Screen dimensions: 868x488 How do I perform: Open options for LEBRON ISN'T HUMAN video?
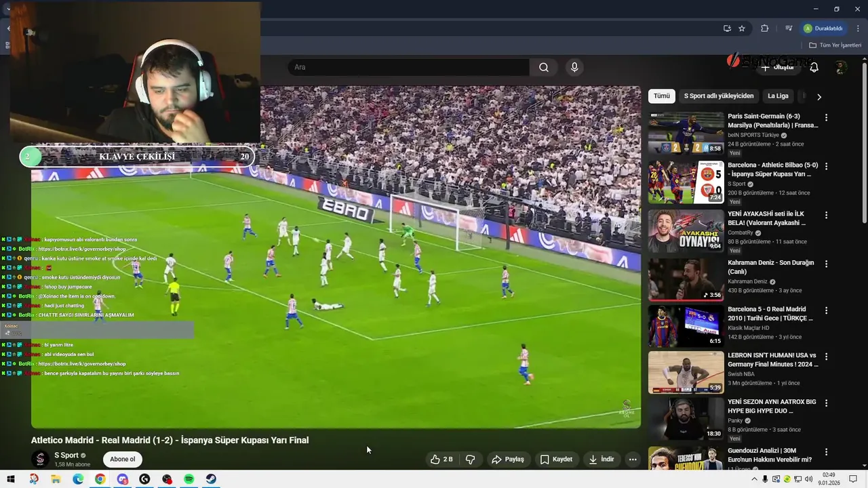tap(826, 357)
